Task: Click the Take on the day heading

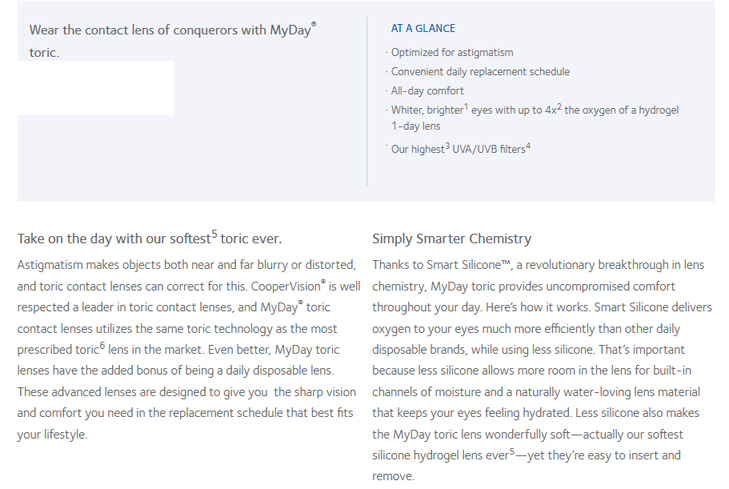Action: coord(149,238)
